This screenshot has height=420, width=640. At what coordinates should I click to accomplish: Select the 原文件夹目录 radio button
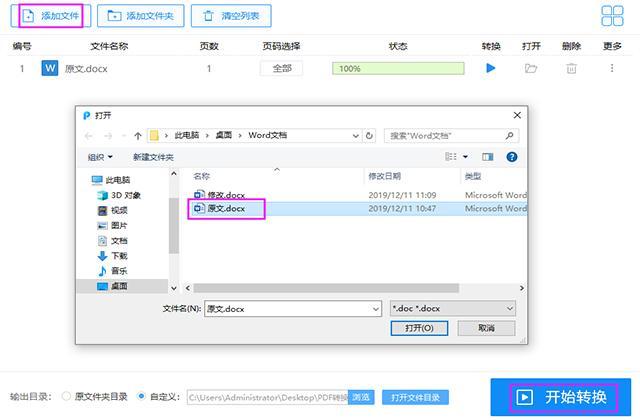click(66, 396)
